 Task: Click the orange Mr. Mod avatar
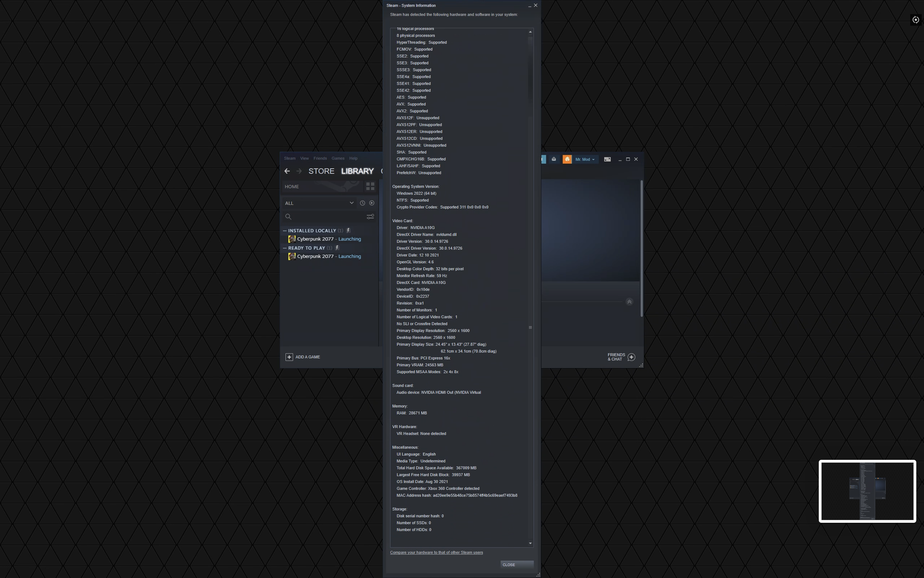tap(567, 159)
